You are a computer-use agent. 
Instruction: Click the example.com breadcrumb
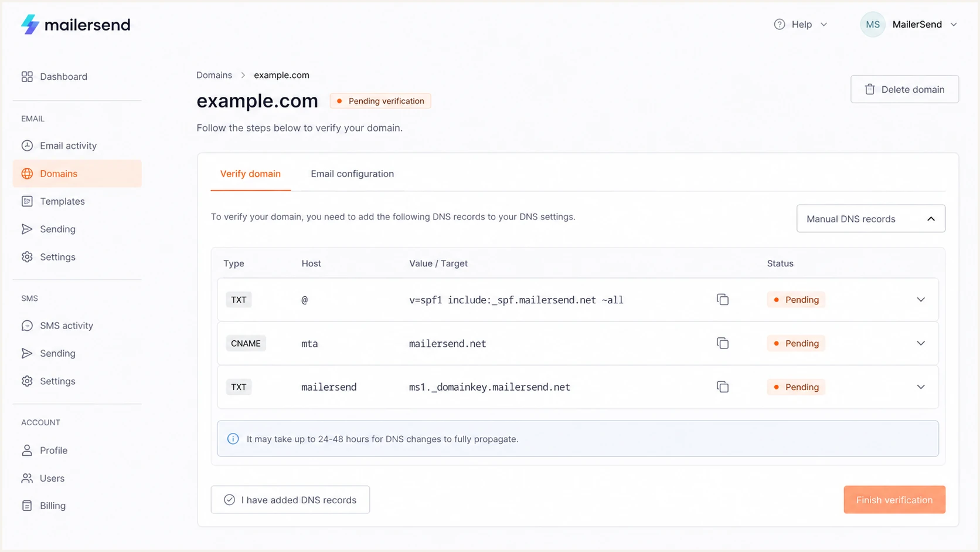281,75
